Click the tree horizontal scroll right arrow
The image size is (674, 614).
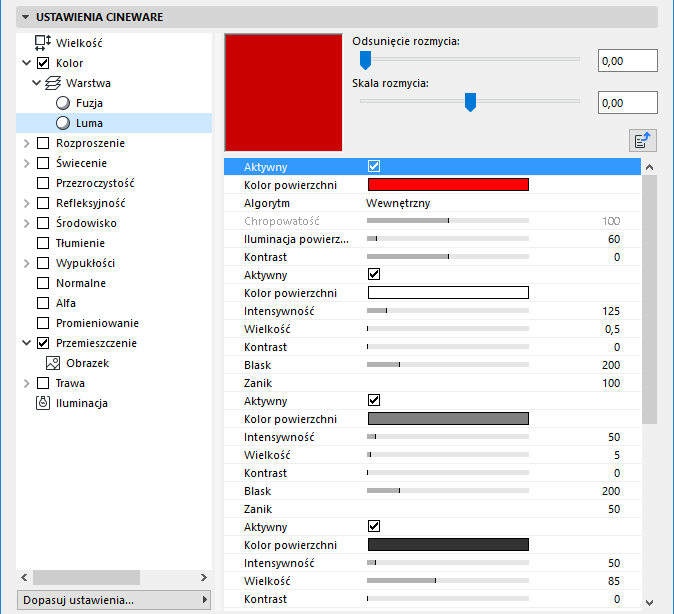(x=204, y=577)
